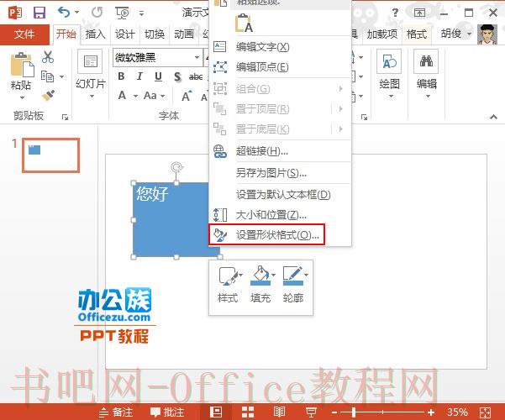Screen dimensions: 505x420
Task: Toggle underline formatting
Action: point(158,76)
